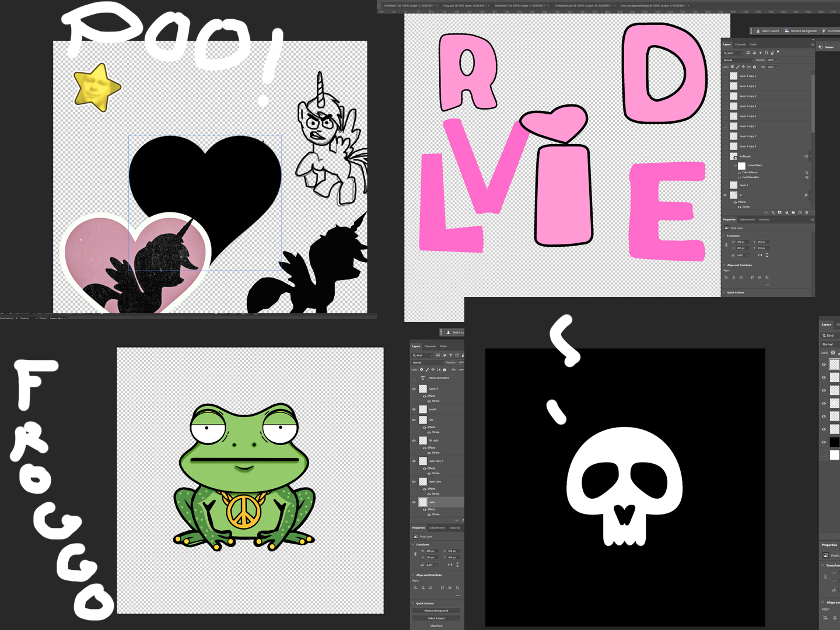The height and width of the screenshot is (630, 840).
Task: Link layers icon in pink letters Layers footer
Action: point(766,212)
